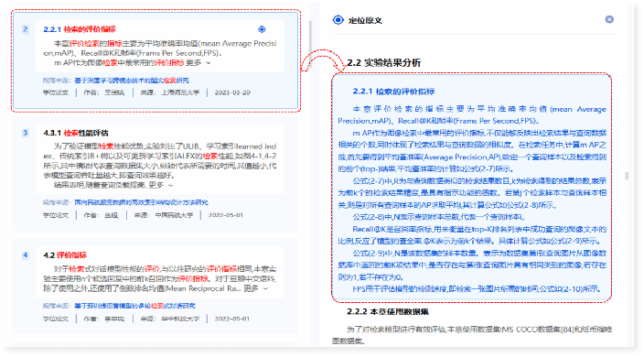
Task: Click the 中国民航大学 source text on result 3
Action: [174, 215]
